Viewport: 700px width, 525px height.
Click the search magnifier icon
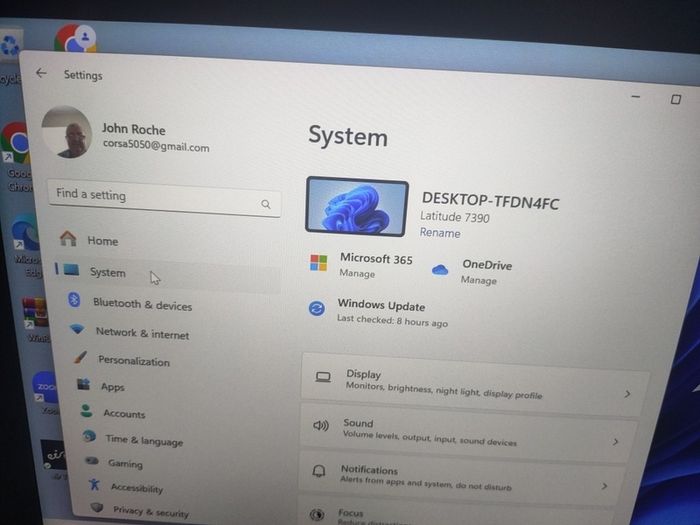click(x=266, y=204)
